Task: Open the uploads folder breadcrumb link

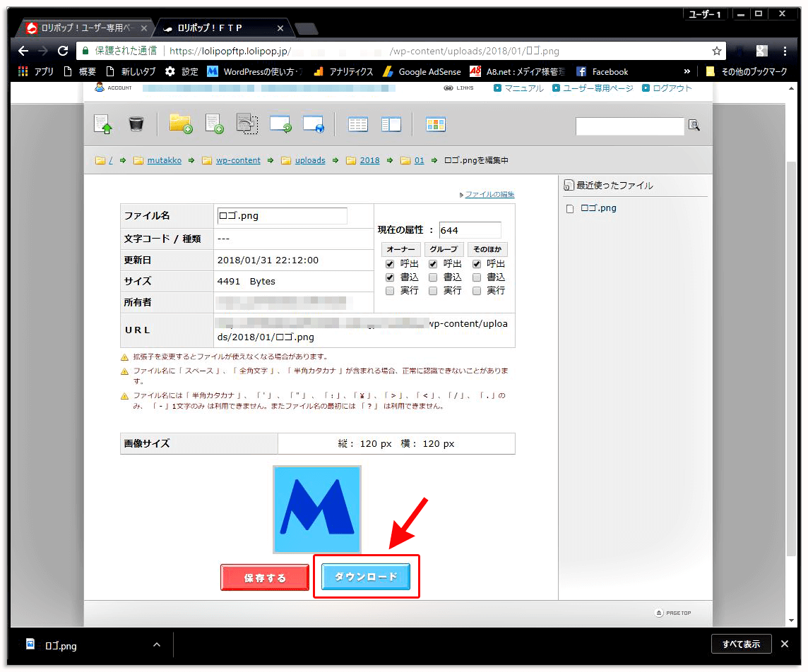Action: (x=310, y=160)
